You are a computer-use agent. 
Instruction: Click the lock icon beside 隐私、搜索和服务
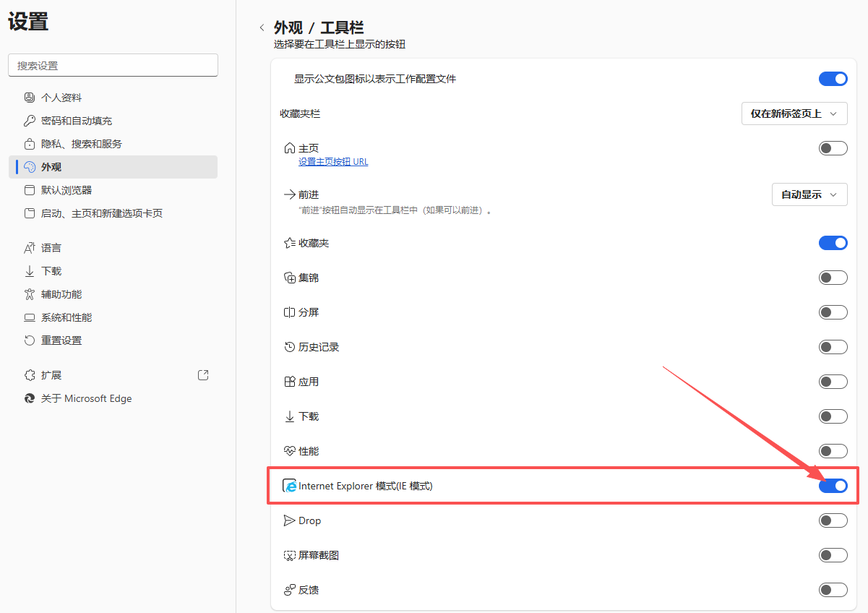pos(30,144)
